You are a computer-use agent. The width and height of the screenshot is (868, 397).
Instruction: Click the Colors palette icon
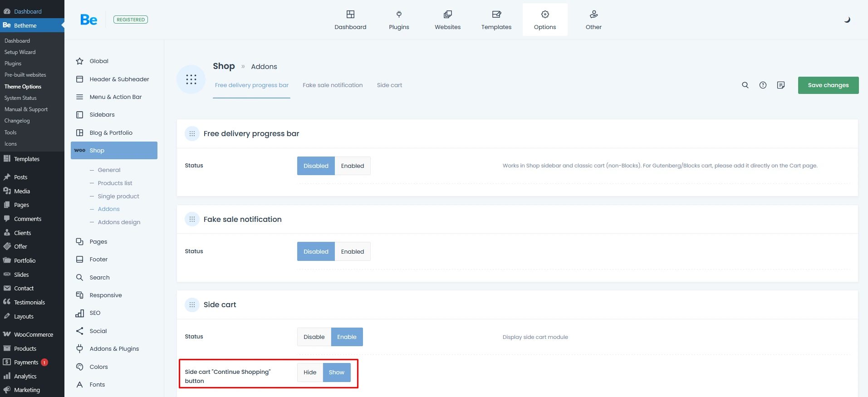click(80, 367)
